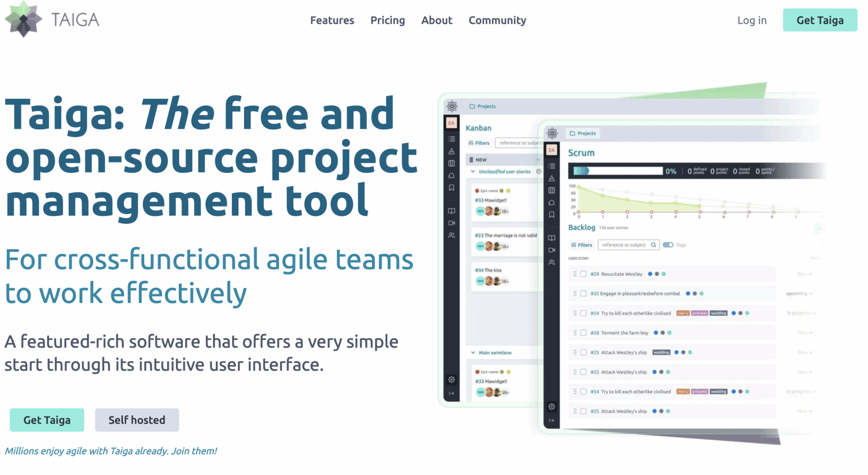
Task: Click the Log in link
Action: [x=751, y=20]
